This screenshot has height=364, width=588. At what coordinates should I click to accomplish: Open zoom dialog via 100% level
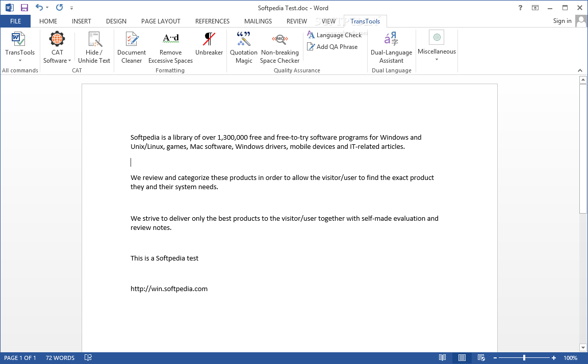(570, 358)
